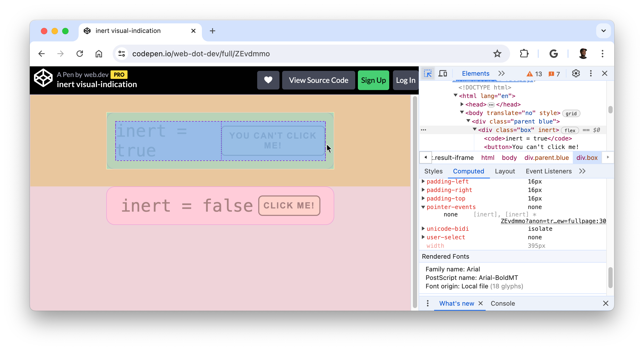Expand the user-select CSS property
Viewport: 644px width, 350px height.
click(423, 237)
